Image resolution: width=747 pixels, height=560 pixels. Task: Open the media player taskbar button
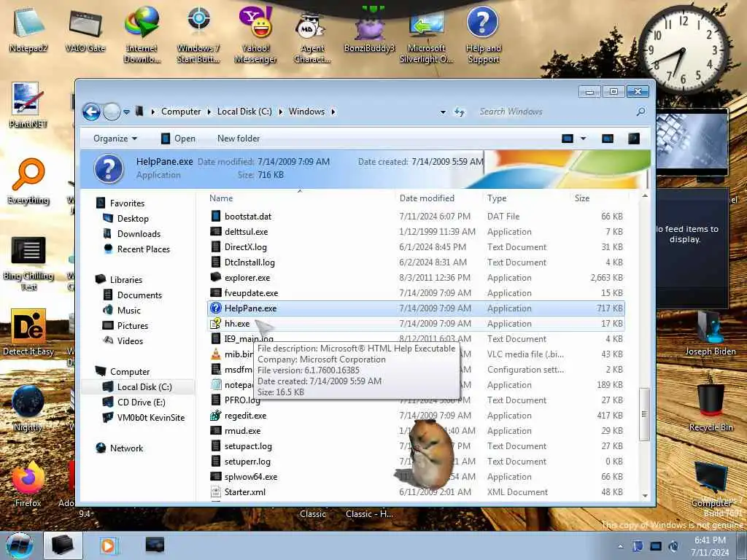tap(108, 545)
